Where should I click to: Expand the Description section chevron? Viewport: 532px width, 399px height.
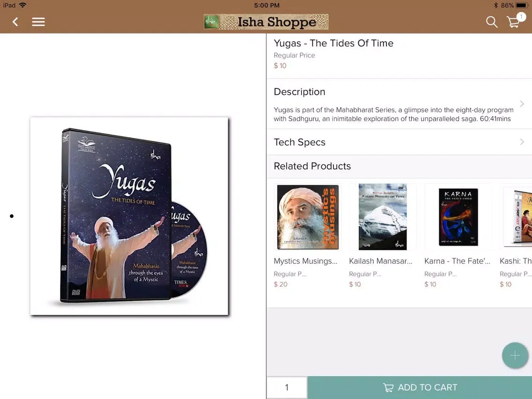[522, 104]
